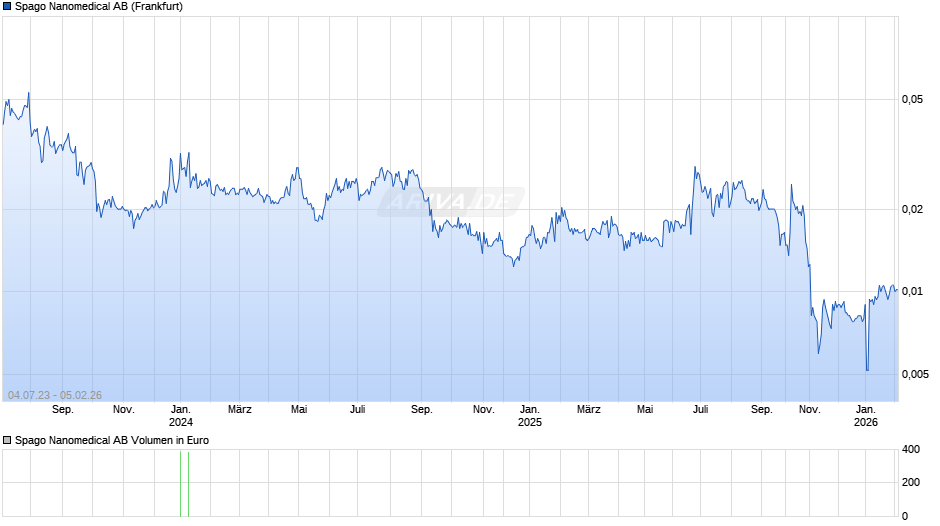This screenshot has height=526, width=940.
Task: Click the 200 volume axis label
Action: 911,482
